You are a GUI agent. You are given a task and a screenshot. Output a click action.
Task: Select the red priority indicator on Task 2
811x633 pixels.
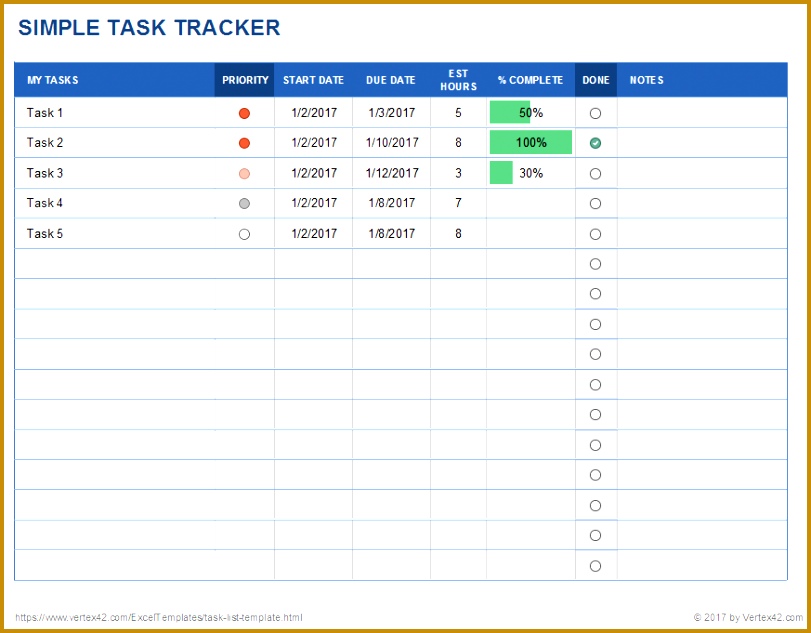pos(244,143)
